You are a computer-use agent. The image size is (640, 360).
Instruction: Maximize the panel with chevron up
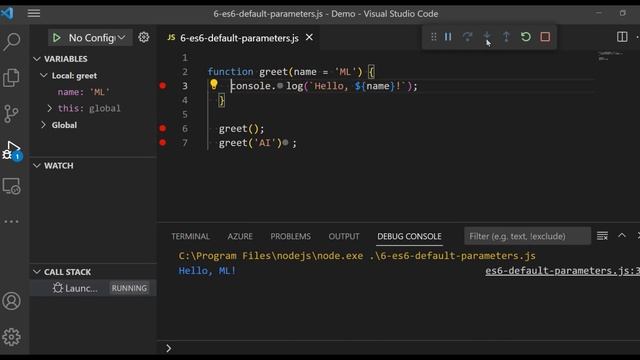click(x=622, y=236)
